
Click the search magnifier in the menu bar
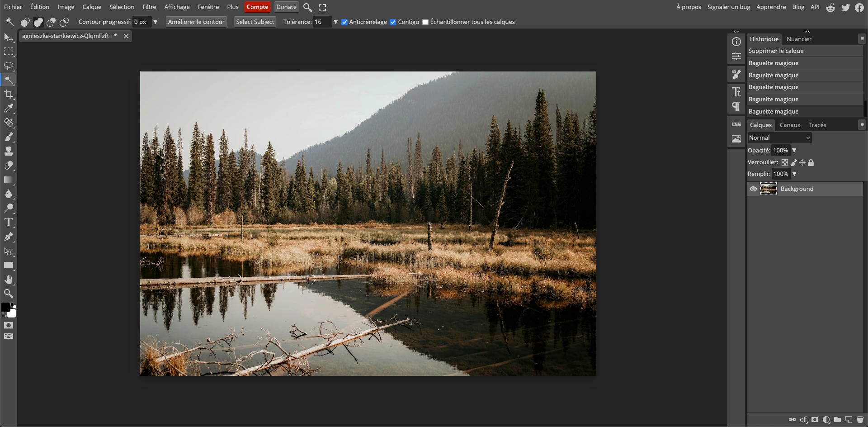pos(307,7)
